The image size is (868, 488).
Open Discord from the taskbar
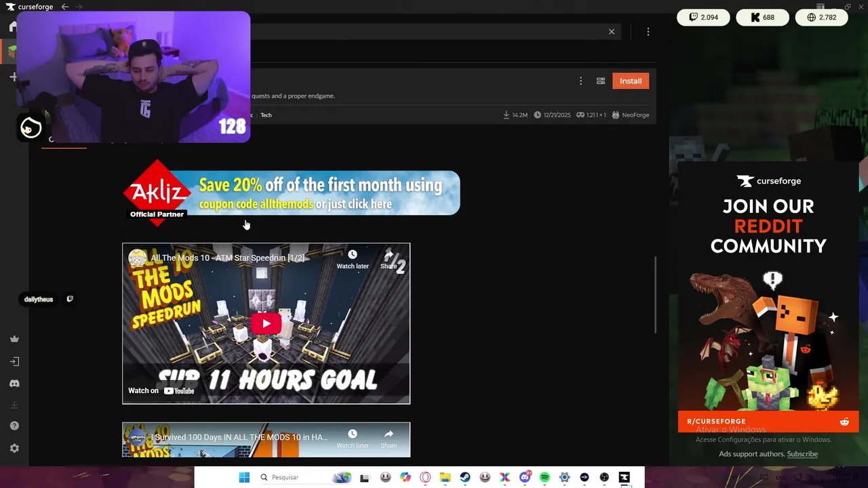tap(525, 477)
